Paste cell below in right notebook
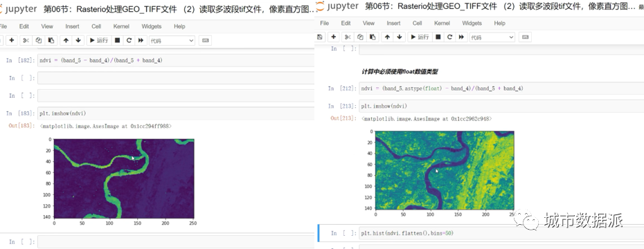The width and height of the screenshot is (644, 249). click(x=373, y=37)
